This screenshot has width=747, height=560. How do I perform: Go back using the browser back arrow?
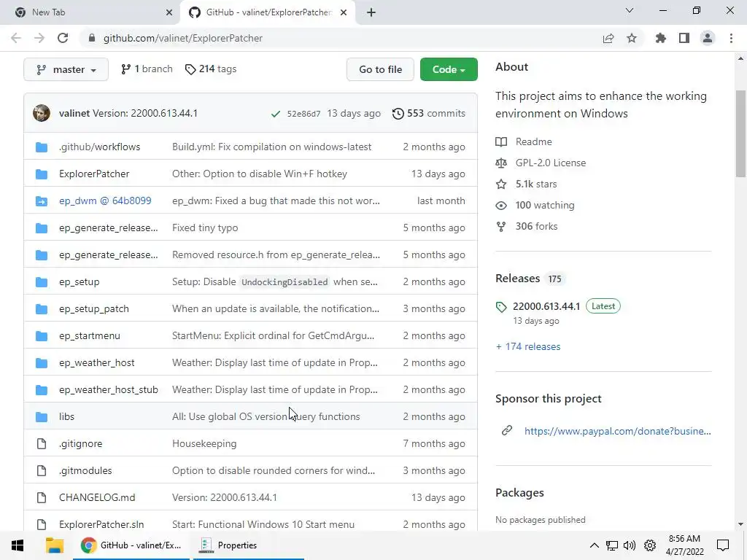16,38
